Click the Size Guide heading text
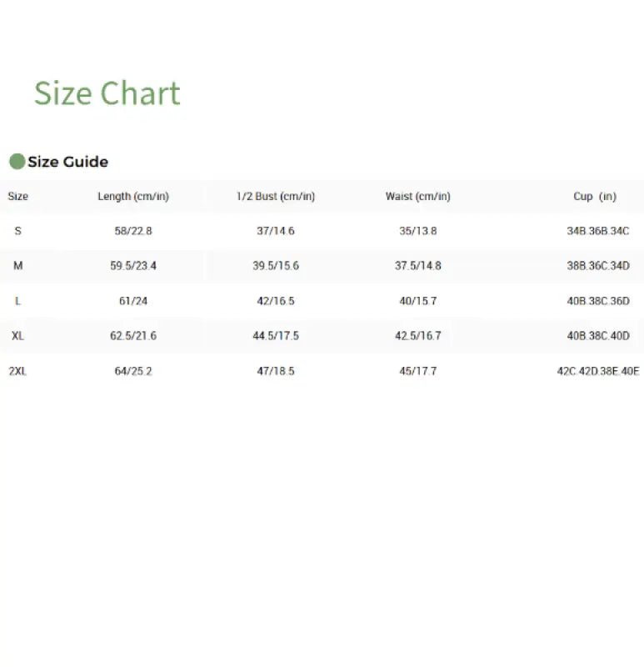 point(67,162)
